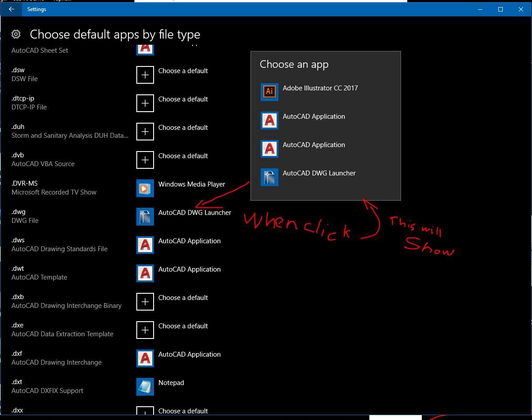This screenshot has height=420, width=532.
Task: Click the plus icon for .dsw file
Action: [x=145, y=75]
